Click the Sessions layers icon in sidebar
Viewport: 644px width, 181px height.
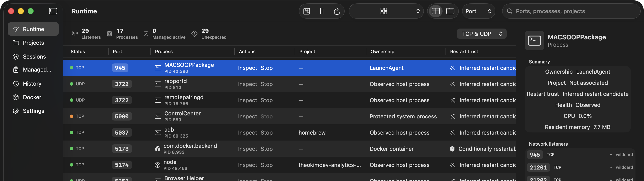16,56
